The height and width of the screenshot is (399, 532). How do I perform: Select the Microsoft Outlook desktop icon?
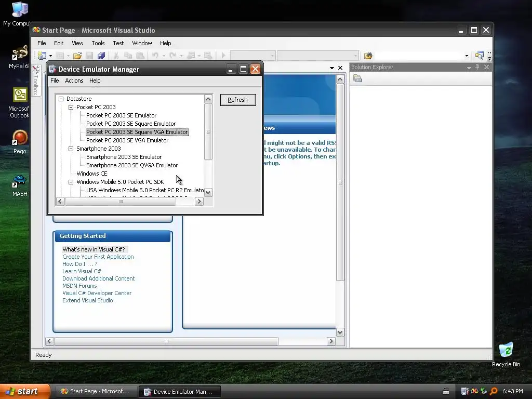click(x=19, y=103)
